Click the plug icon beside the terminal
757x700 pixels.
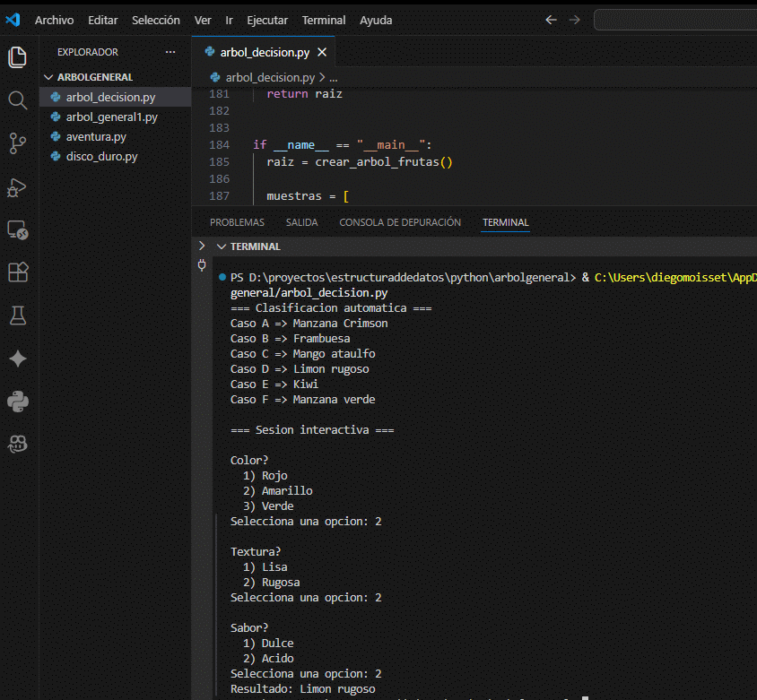pyautogui.click(x=202, y=264)
